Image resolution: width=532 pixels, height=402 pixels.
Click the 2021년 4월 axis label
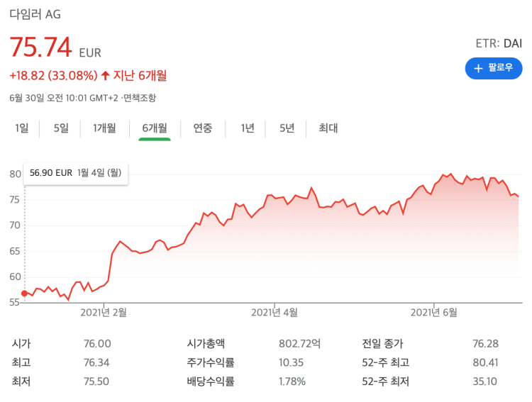coord(274,313)
